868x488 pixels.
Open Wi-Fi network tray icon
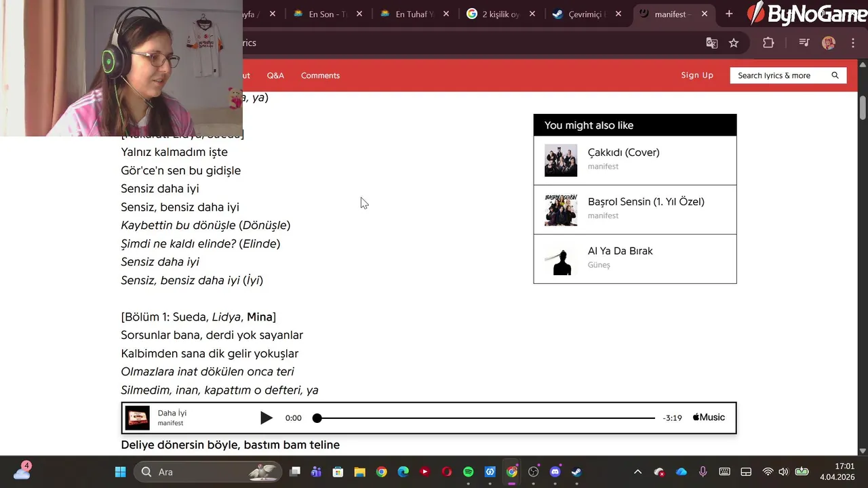(768, 472)
